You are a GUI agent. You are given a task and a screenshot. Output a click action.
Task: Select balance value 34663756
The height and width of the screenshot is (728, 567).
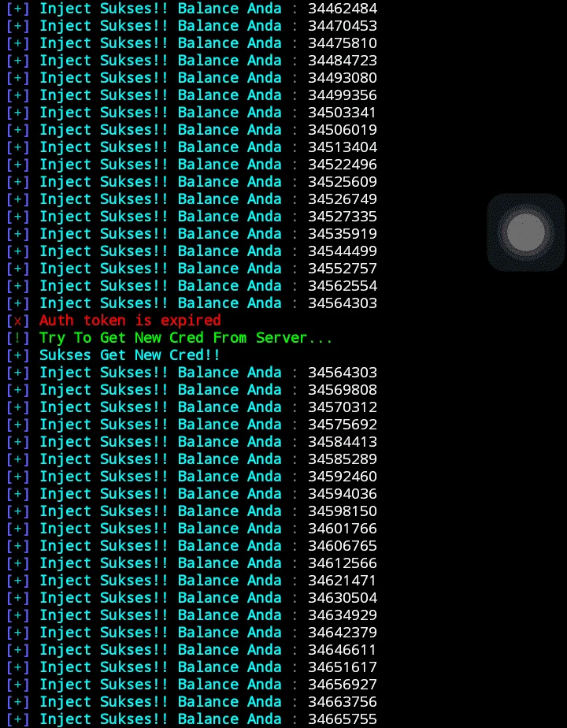click(x=343, y=701)
